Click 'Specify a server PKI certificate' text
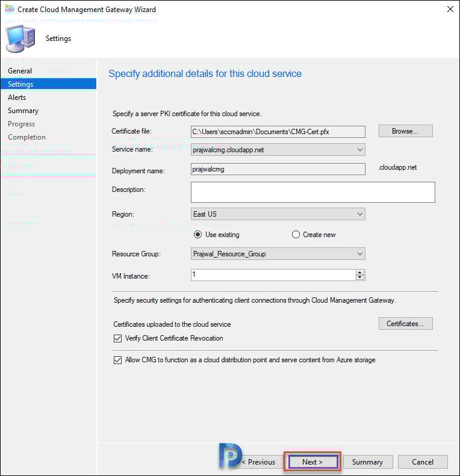The image size is (460, 476). [187, 114]
